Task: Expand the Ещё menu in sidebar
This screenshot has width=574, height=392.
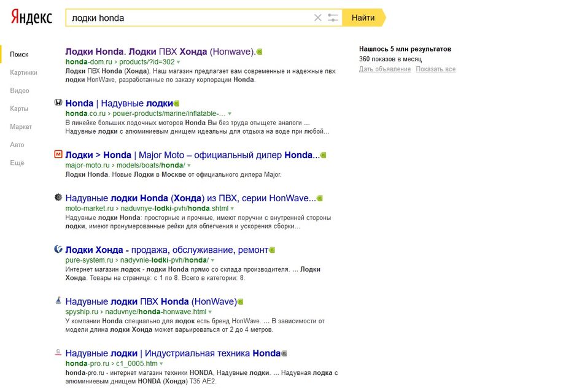Action: [x=17, y=163]
